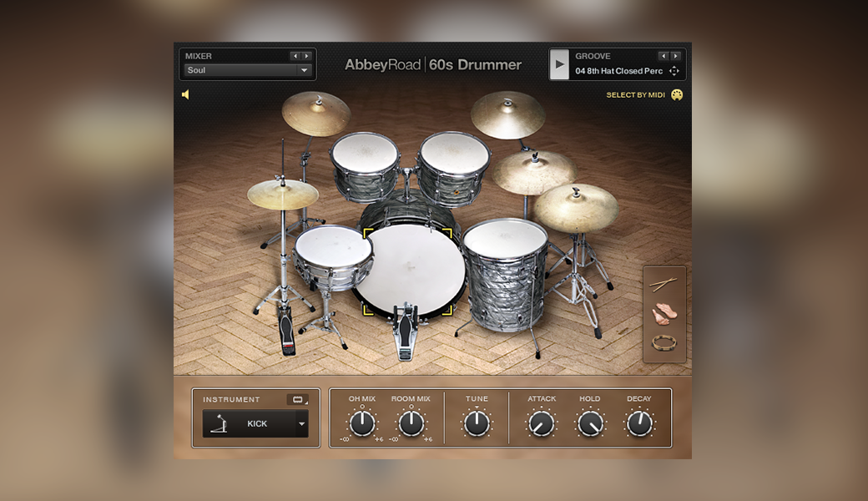Click the AbbeyRoad 60s Drummer title
Image resolution: width=868 pixels, height=501 pixels.
pos(433,65)
